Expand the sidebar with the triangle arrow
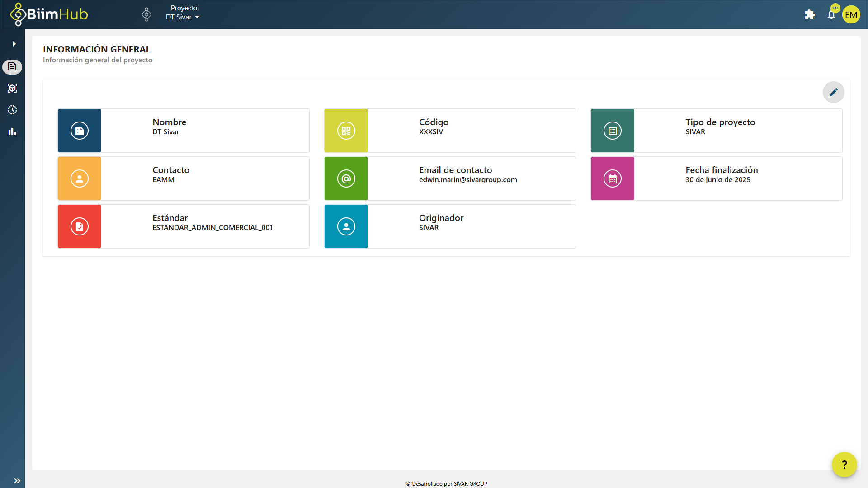 [14, 44]
